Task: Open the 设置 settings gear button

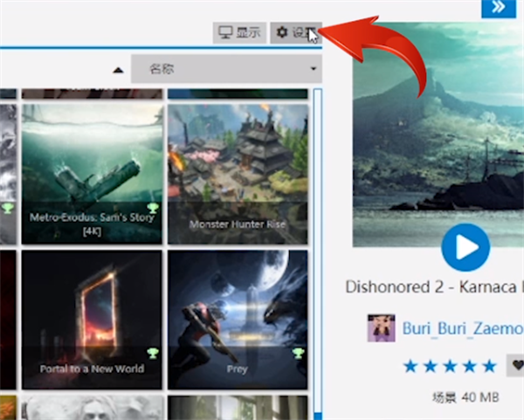Action: pos(294,33)
